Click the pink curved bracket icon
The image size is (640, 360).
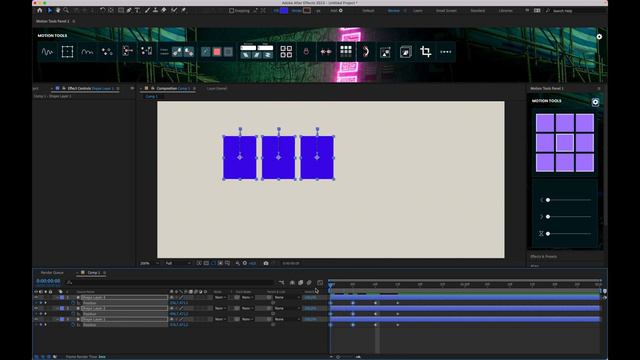pos(366,52)
